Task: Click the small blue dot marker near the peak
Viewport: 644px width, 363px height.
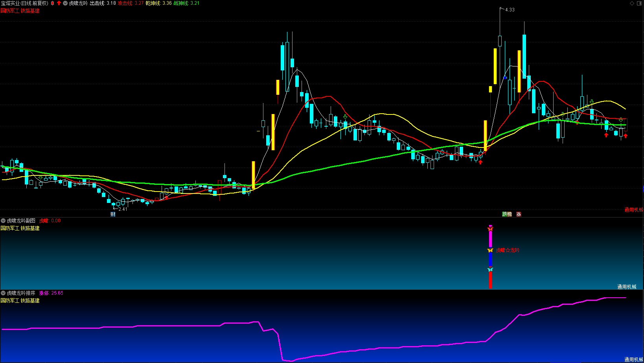Action: 505,78
